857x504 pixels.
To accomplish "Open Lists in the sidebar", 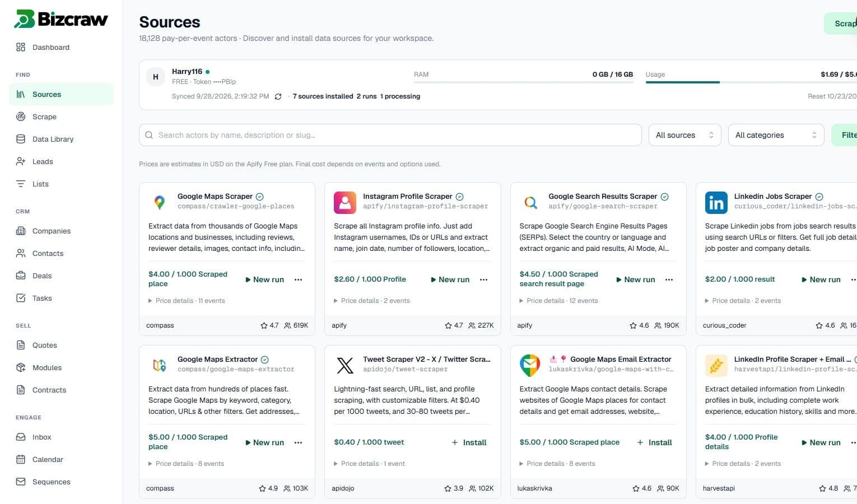I will tap(61, 184).
